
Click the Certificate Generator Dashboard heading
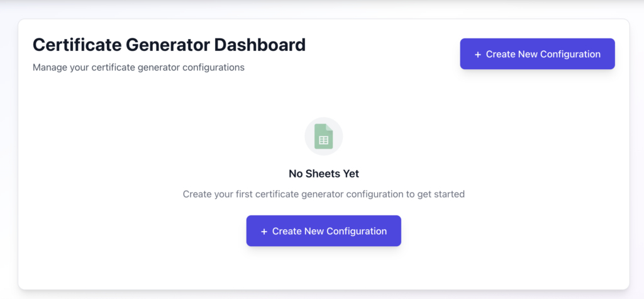169,45
